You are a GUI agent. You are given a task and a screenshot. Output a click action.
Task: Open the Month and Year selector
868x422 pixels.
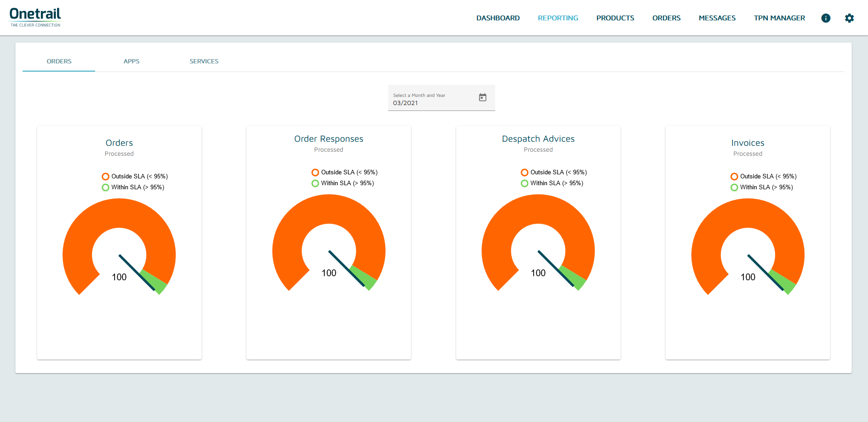(442, 97)
